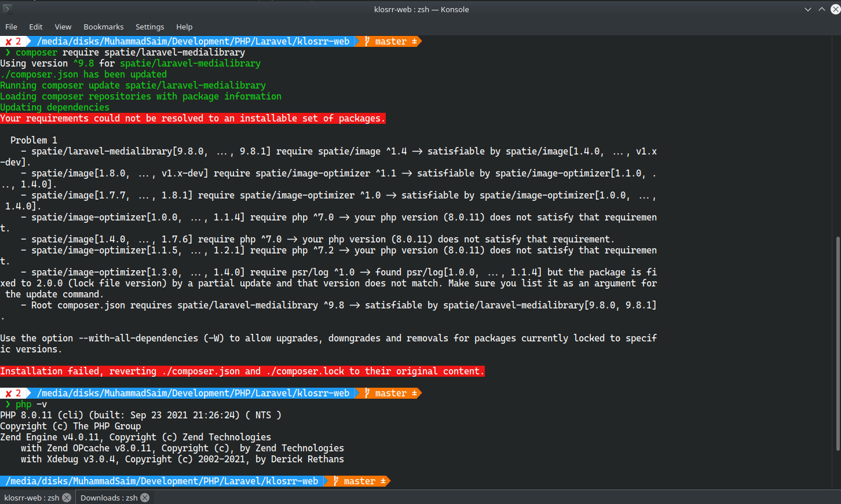
Task: Click 'Your requirements could not be resolved' error line
Action: [192, 118]
